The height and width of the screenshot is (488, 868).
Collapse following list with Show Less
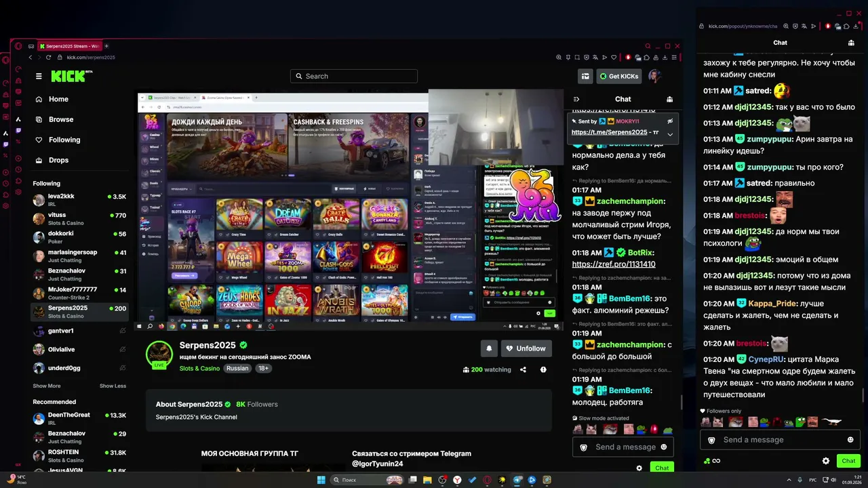[x=113, y=386]
